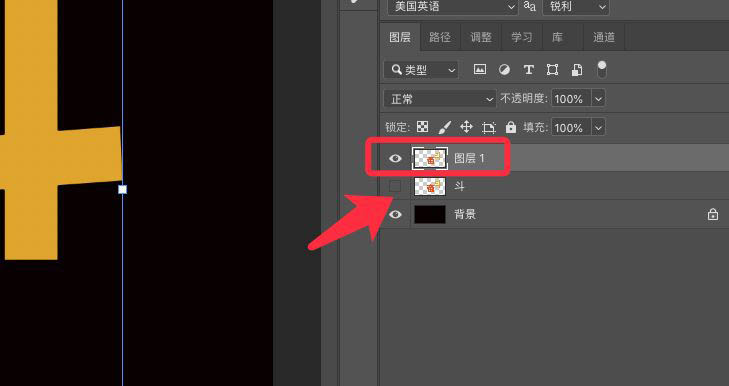Lock all padlock icon next to 填充
Viewport: 729px width, 386px height.
click(x=511, y=127)
